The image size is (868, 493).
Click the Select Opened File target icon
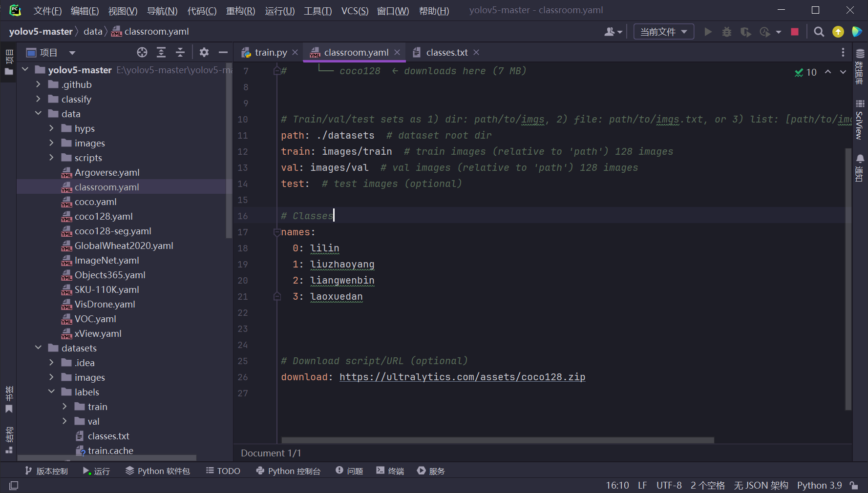[142, 52]
